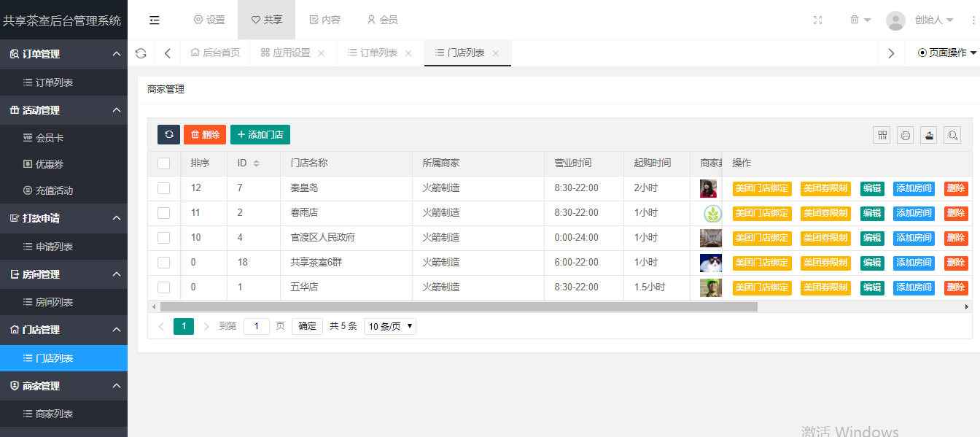This screenshot has width=980, height=437.
Task: Click the export table icon
Action: click(928, 135)
